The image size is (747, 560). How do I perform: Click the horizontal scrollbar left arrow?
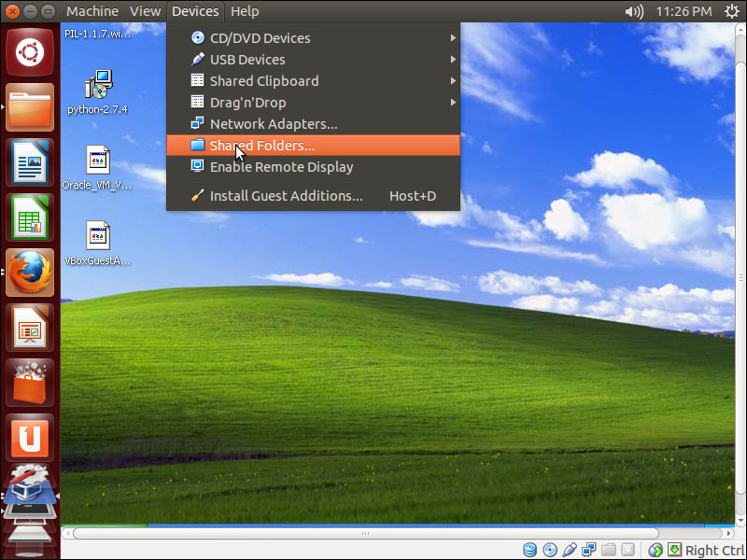click(x=66, y=533)
